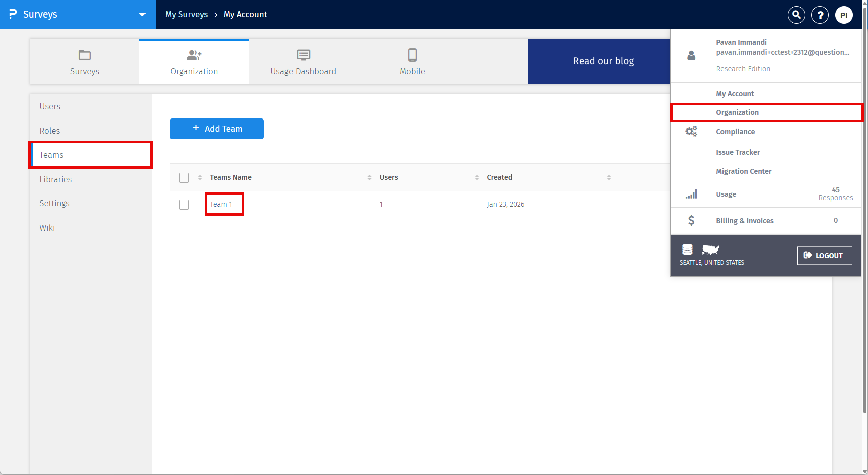Click the PI profile avatar icon

tap(844, 15)
